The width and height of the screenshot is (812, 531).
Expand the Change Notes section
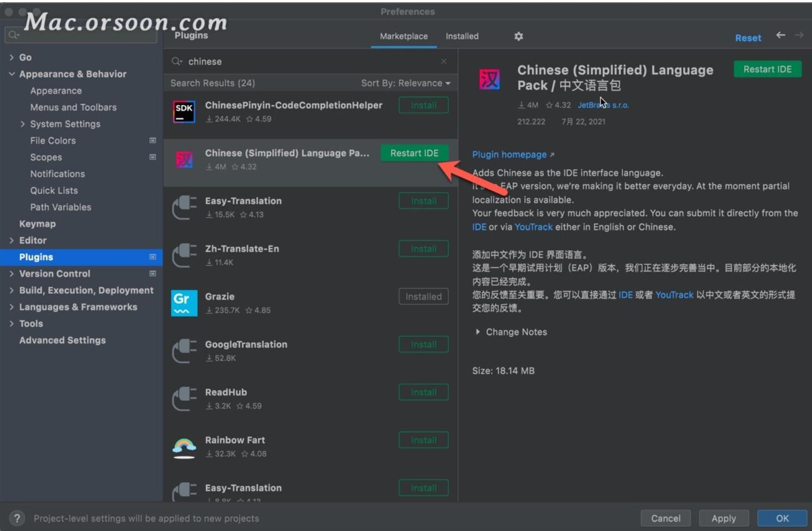(x=478, y=332)
